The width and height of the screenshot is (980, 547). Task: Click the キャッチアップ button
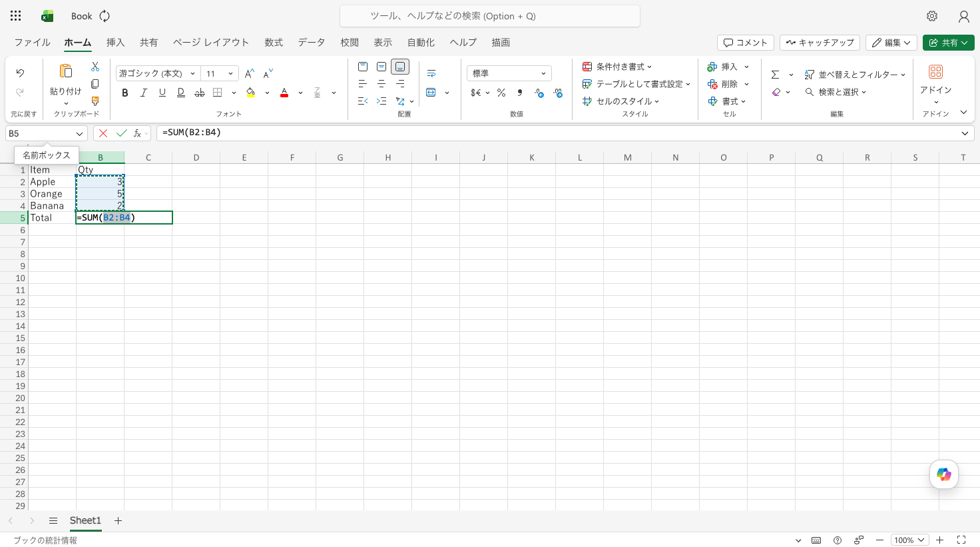click(x=820, y=43)
